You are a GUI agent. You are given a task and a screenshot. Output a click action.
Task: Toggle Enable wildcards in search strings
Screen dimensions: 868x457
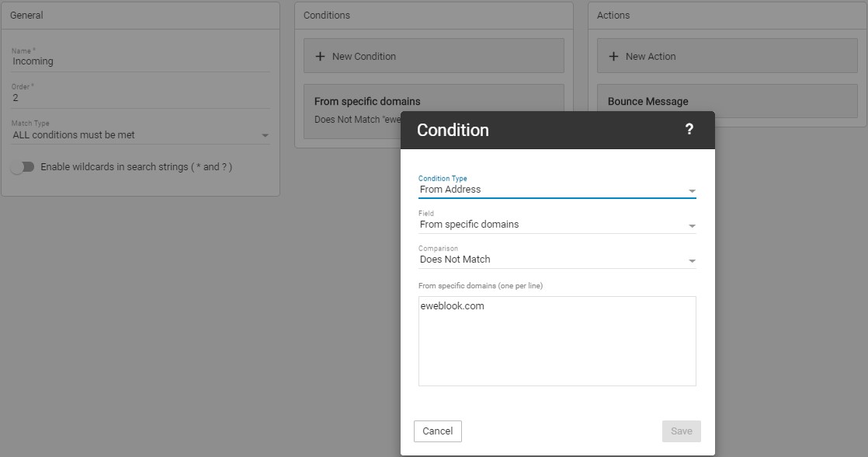pos(23,167)
